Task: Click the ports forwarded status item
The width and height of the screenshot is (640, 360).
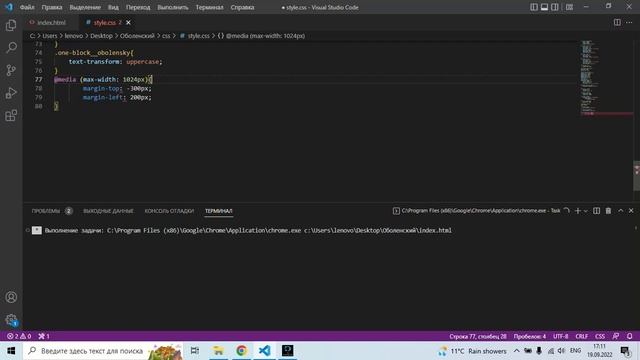Action: [44, 336]
